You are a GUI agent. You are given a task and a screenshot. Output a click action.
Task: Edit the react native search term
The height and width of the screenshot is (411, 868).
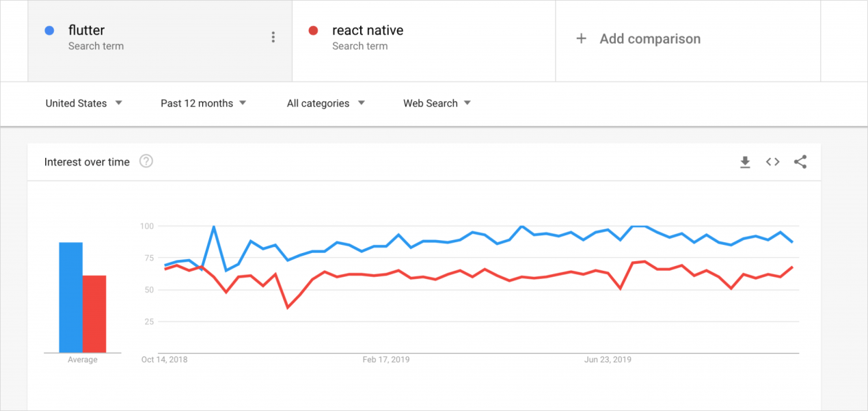pyautogui.click(x=368, y=30)
